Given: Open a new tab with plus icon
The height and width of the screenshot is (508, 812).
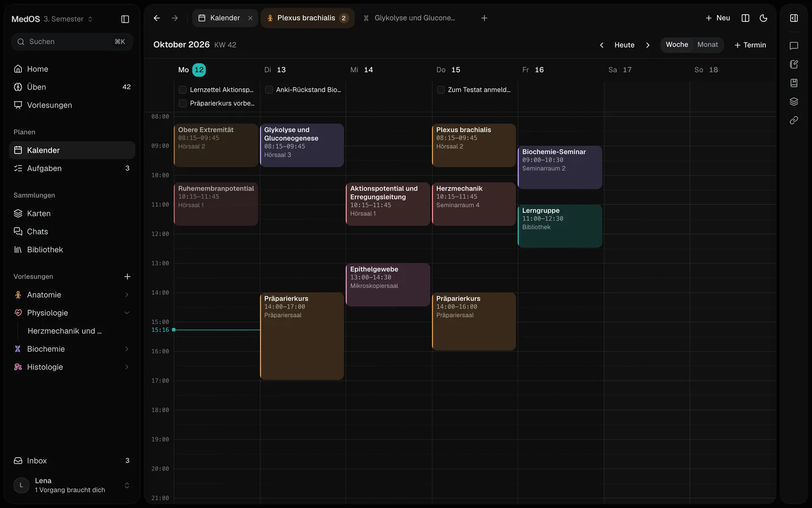Looking at the screenshot, I should click(x=484, y=18).
